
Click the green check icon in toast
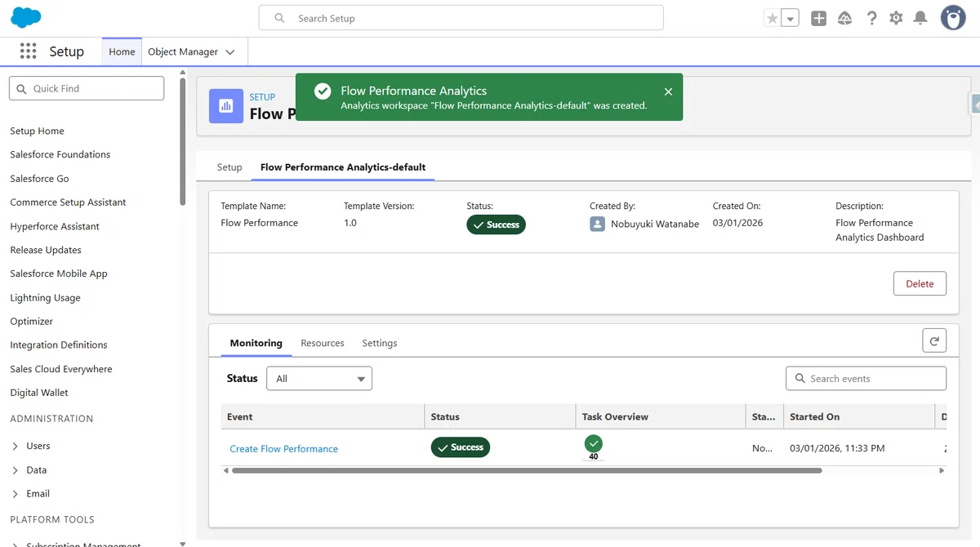[323, 91]
